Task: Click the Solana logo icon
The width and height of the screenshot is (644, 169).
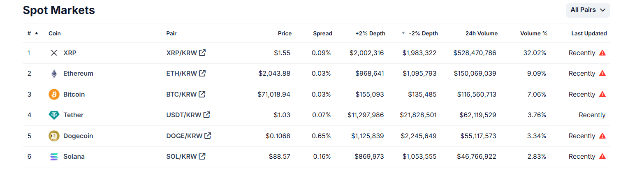Action: pyautogui.click(x=54, y=157)
